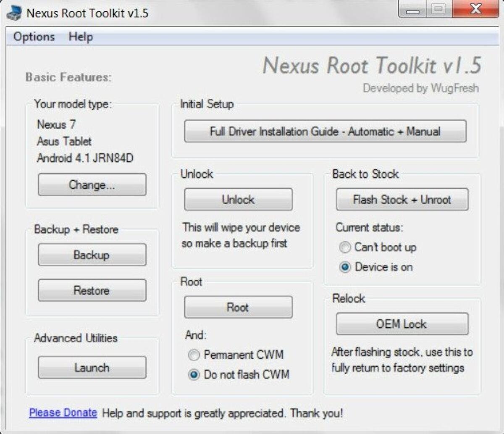The height and width of the screenshot is (434, 504).
Task: Click the Root button
Action: (238, 307)
